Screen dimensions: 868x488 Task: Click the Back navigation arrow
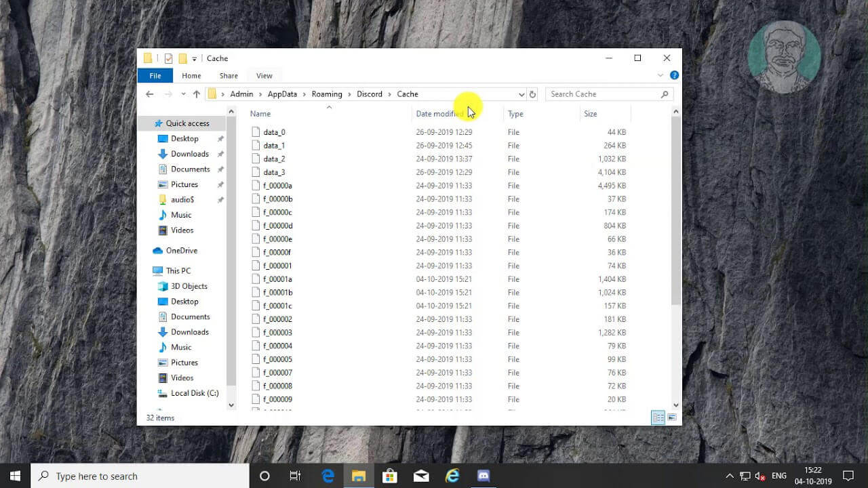pos(150,94)
